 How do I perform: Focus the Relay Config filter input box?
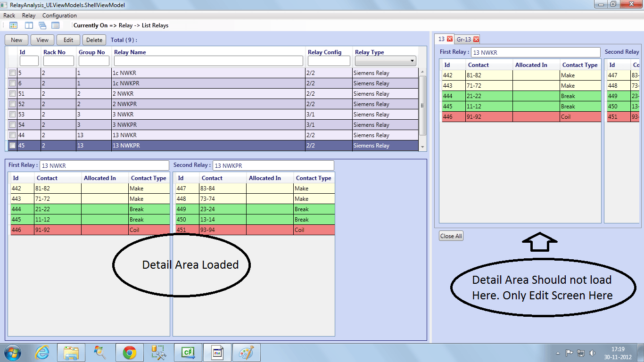(329, 61)
